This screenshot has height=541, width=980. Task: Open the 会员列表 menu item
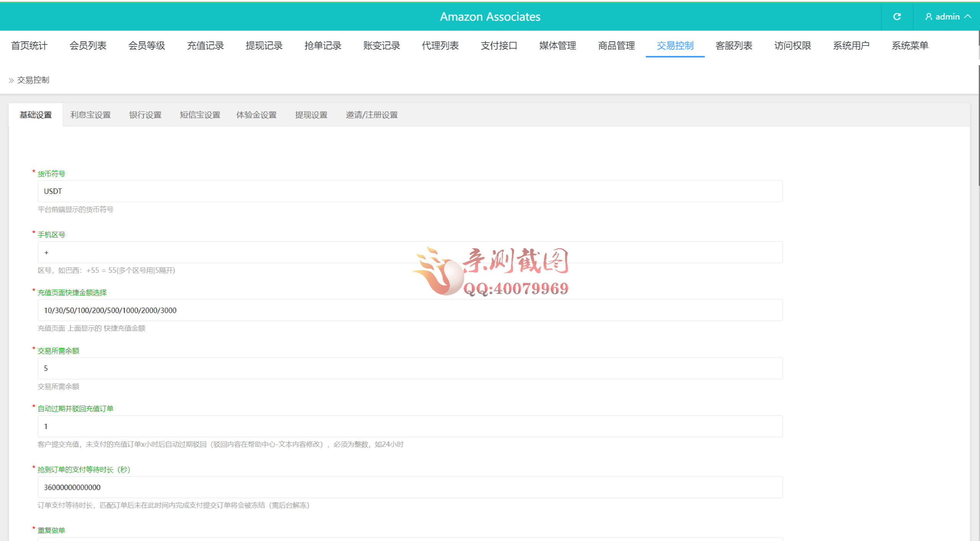pos(88,46)
